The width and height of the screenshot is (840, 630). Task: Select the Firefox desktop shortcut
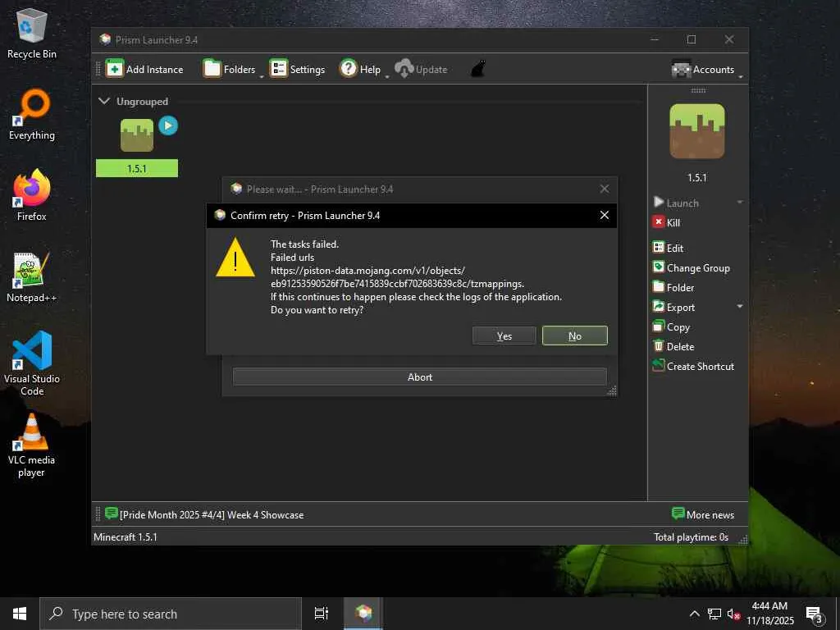[x=32, y=195]
